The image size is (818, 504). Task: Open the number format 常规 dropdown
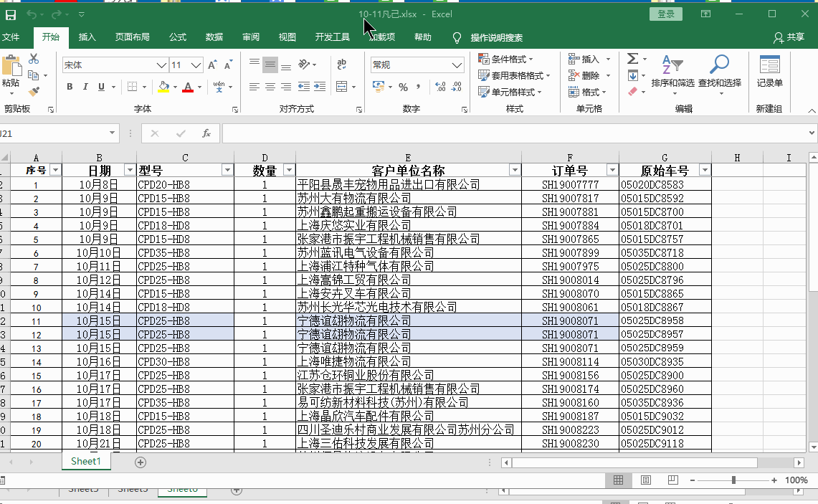[457, 65]
